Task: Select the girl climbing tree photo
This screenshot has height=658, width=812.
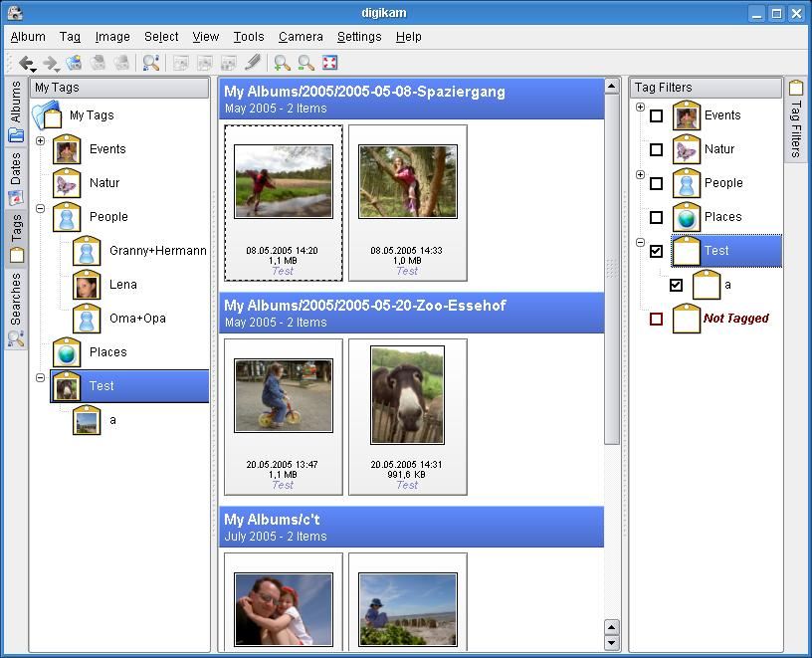Action: click(x=408, y=182)
